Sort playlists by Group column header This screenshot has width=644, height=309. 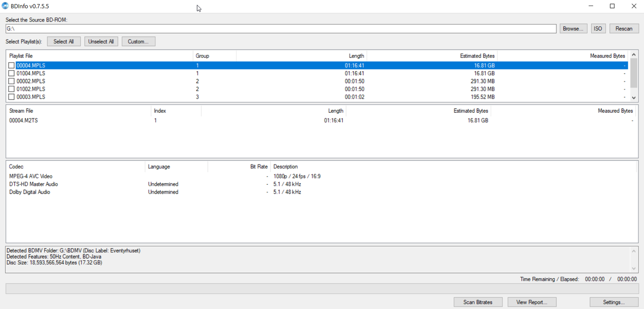tap(214, 56)
